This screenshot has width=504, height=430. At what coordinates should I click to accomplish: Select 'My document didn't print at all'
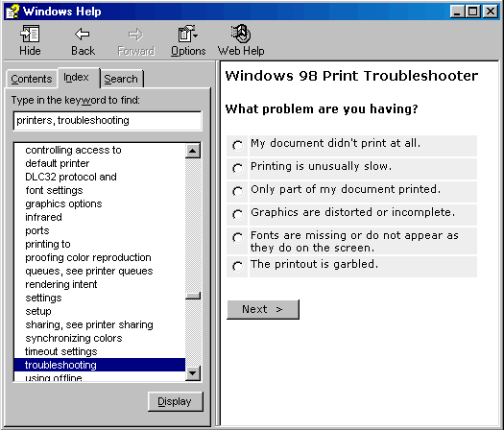(238, 146)
